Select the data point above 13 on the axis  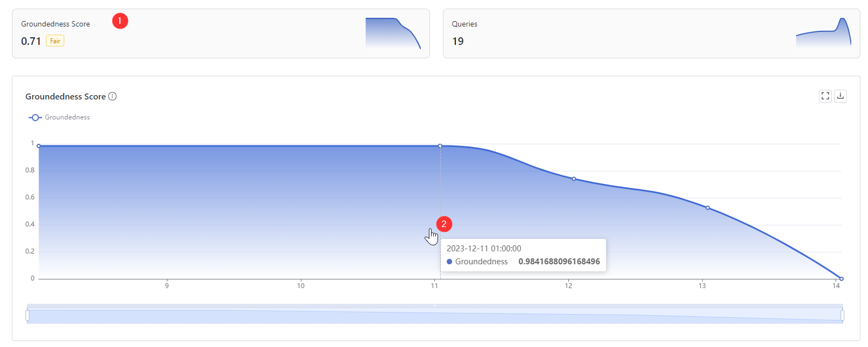[x=708, y=208]
